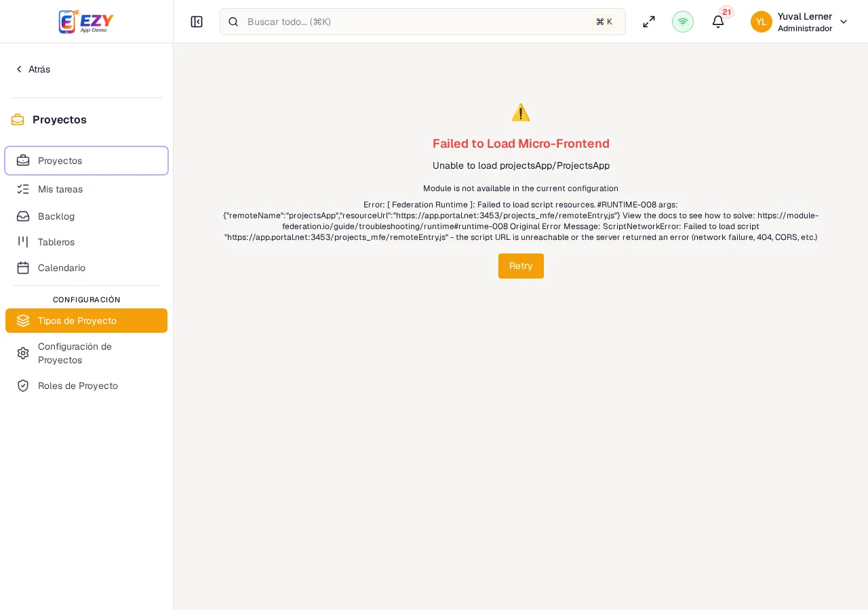The height and width of the screenshot is (610, 868).
Task: Open Configuración de Proyectos
Action: click(86, 353)
